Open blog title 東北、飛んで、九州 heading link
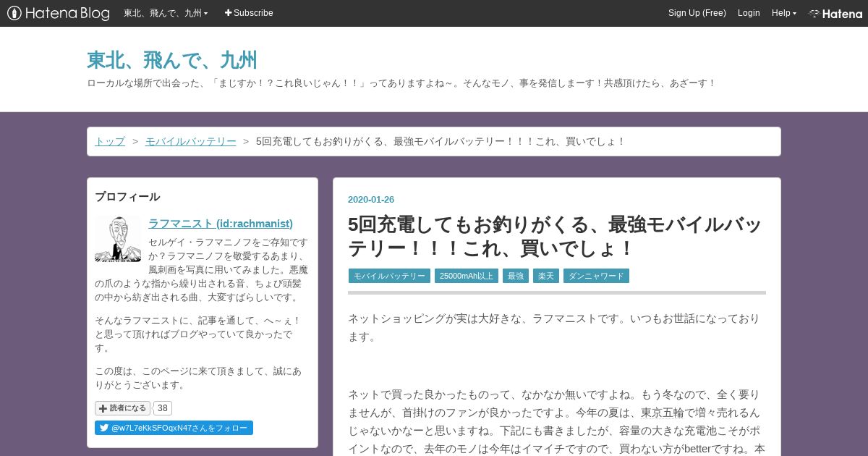Screen dimensions: 868x456 pos(172,59)
